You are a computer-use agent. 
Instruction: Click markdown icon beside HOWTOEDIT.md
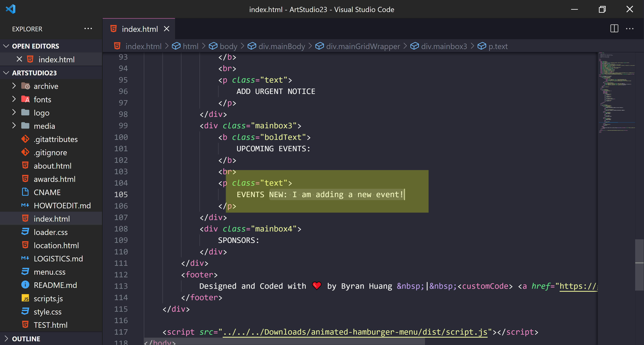25,205
